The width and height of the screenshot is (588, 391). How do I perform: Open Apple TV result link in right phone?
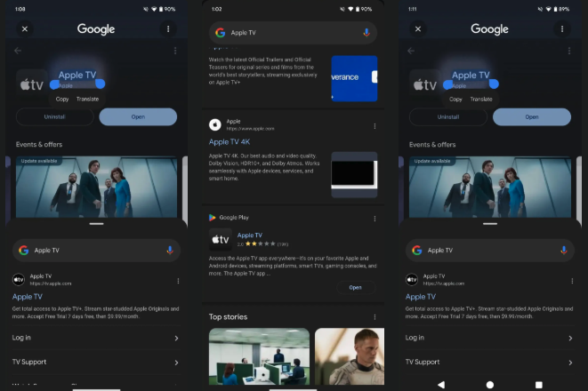(x=421, y=297)
